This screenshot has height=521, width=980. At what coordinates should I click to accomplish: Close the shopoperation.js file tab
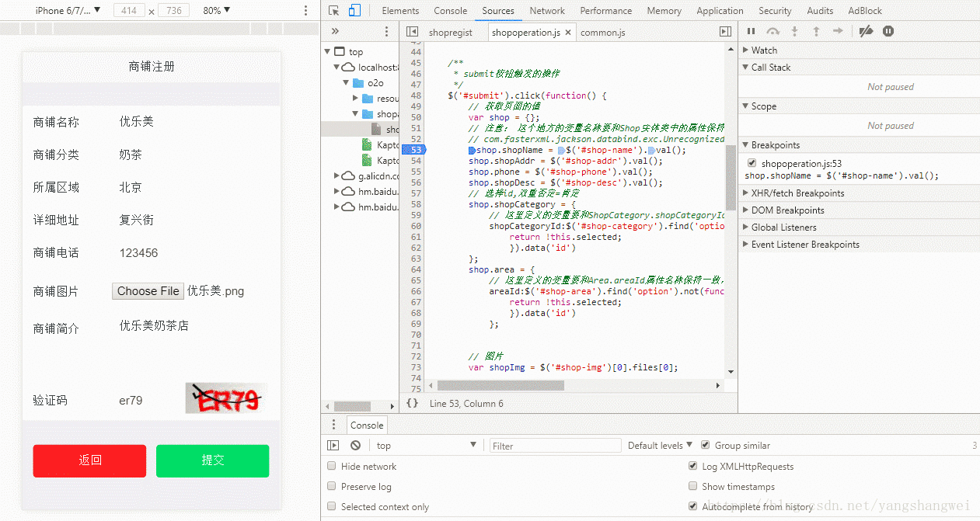coord(568,33)
